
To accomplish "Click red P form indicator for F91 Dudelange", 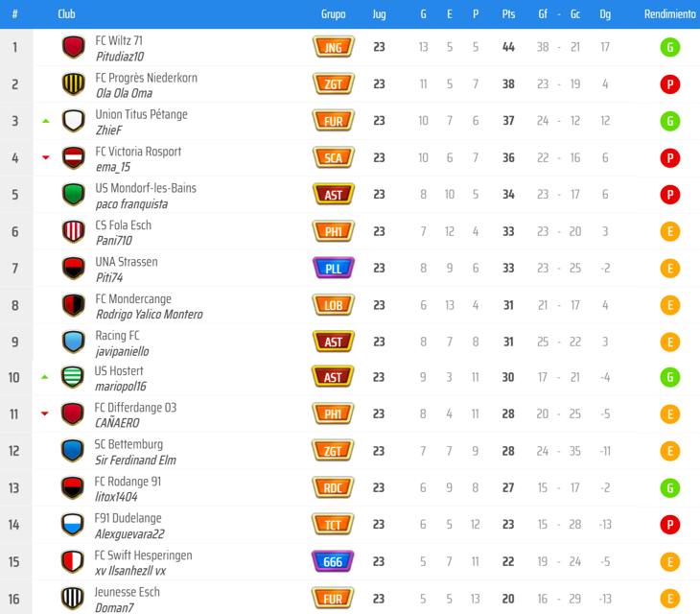I will pos(669,524).
